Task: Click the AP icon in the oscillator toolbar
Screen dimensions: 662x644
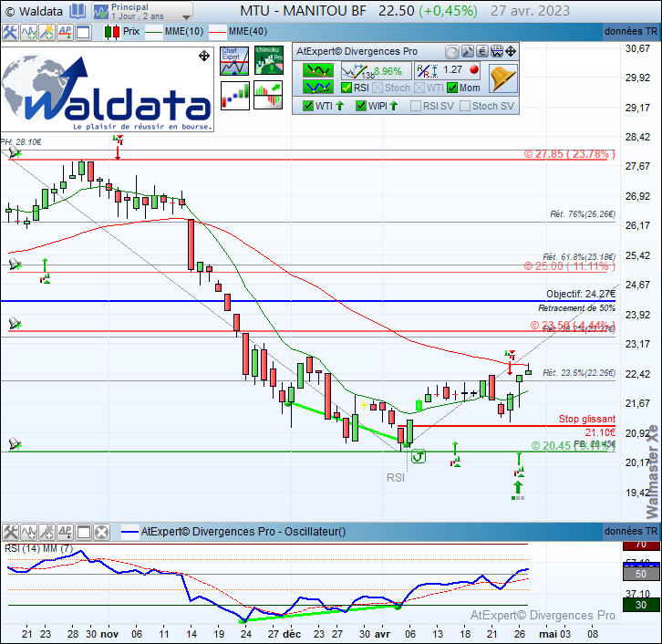Action: (65, 532)
